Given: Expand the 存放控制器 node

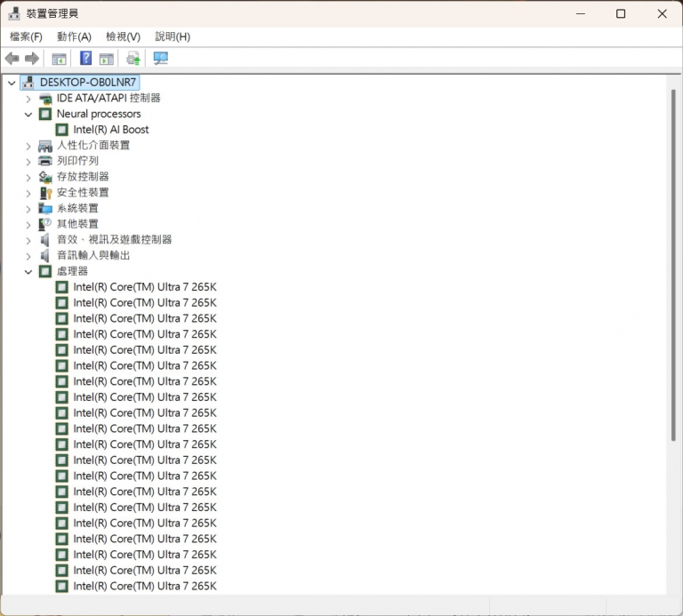Looking at the screenshot, I should (x=28, y=178).
